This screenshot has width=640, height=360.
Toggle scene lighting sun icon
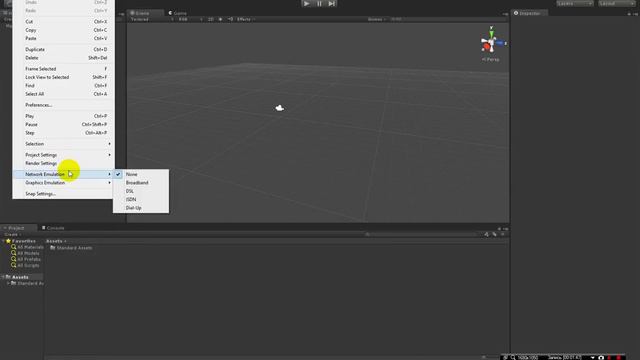pos(220,19)
